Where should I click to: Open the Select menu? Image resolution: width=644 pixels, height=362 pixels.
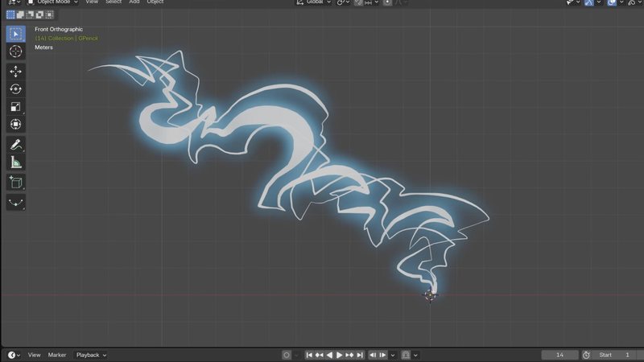tap(114, 2)
